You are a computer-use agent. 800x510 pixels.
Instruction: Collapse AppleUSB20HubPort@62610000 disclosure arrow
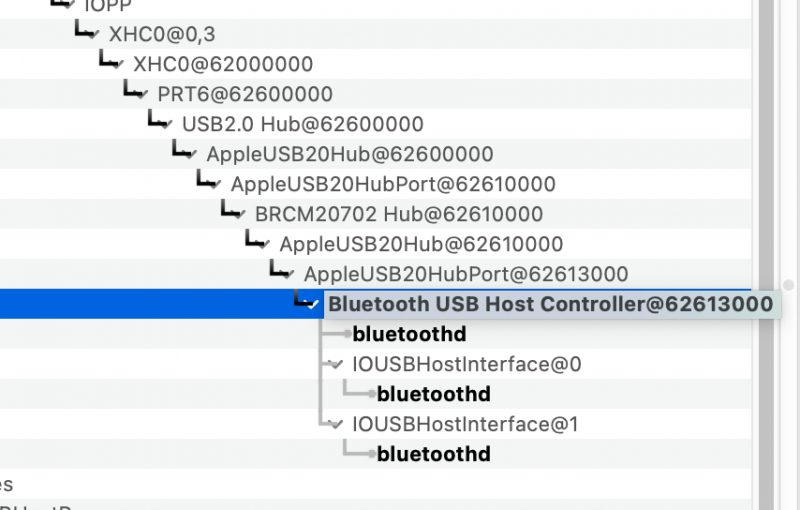[218, 185]
